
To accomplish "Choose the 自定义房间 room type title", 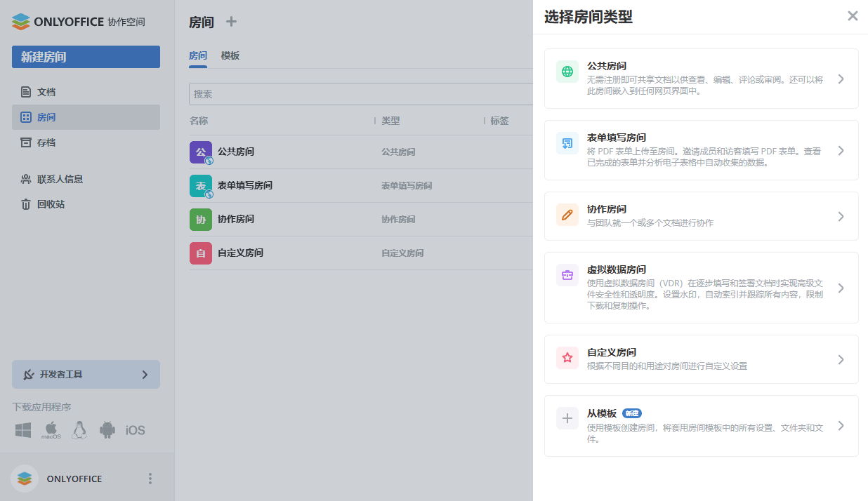I will [x=612, y=352].
